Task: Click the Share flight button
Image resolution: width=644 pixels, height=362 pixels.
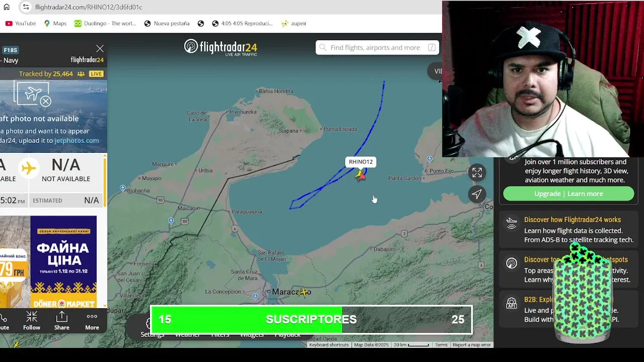Action: (x=62, y=321)
